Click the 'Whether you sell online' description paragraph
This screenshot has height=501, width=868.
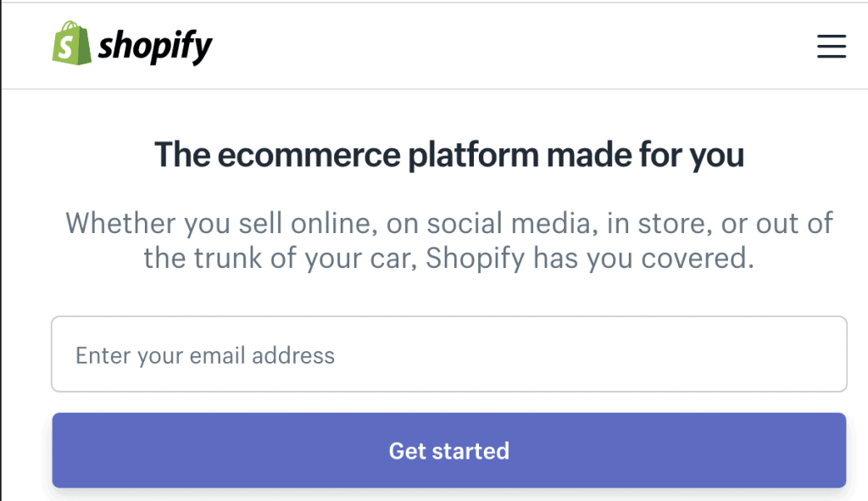click(449, 240)
